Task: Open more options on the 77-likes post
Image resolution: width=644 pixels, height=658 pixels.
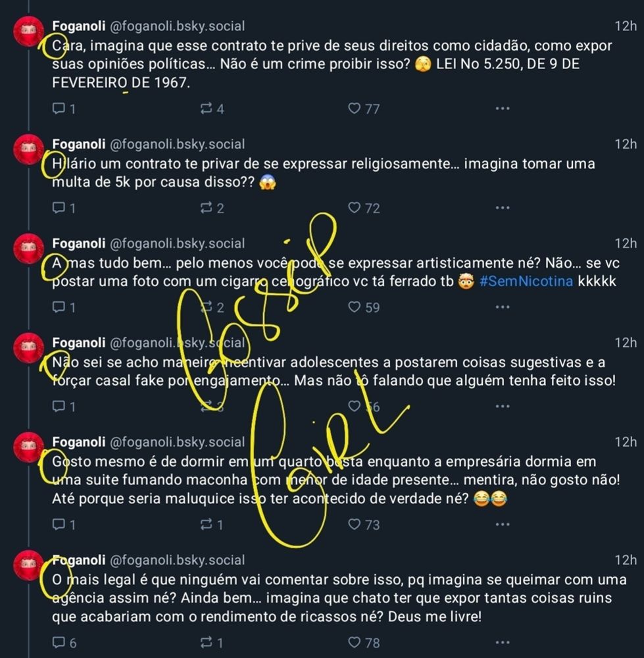Action: [502, 109]
